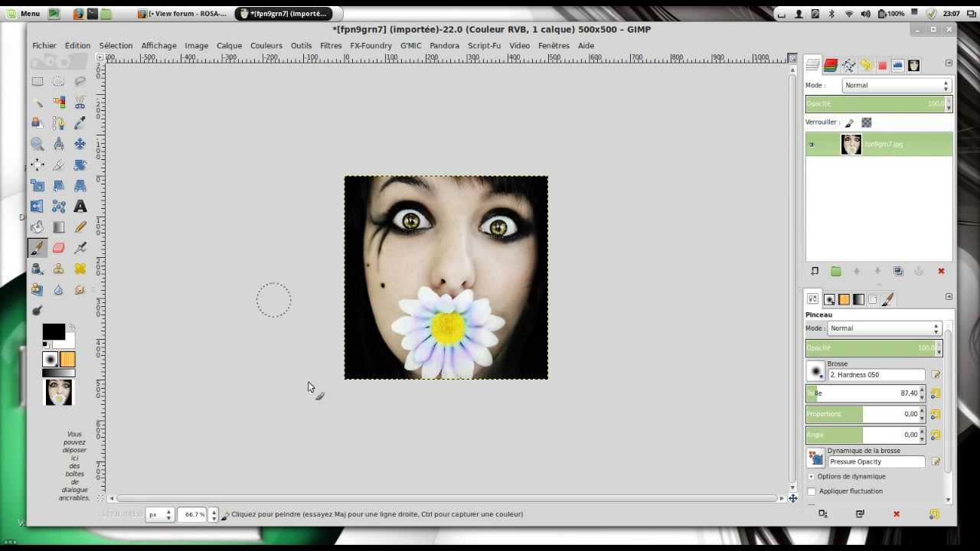Select the Text tool
This screenshot has width=980, height=551.
(80, 206)
